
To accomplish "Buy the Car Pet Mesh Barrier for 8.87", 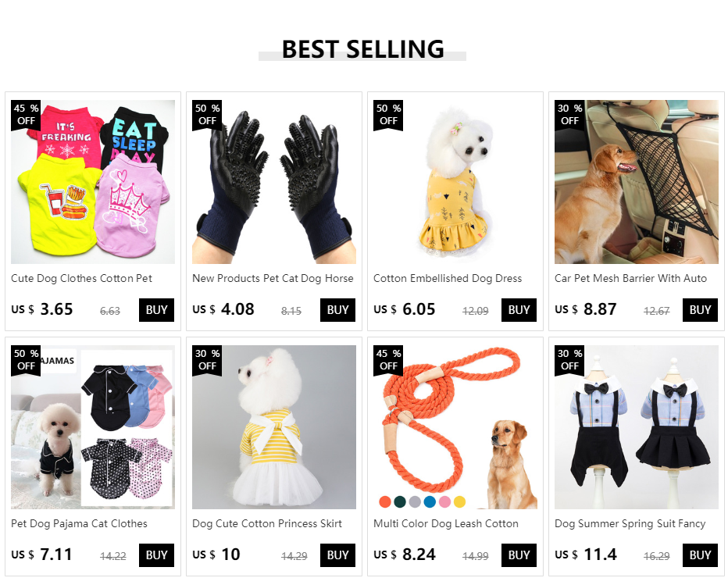I will tap(700, 310).
